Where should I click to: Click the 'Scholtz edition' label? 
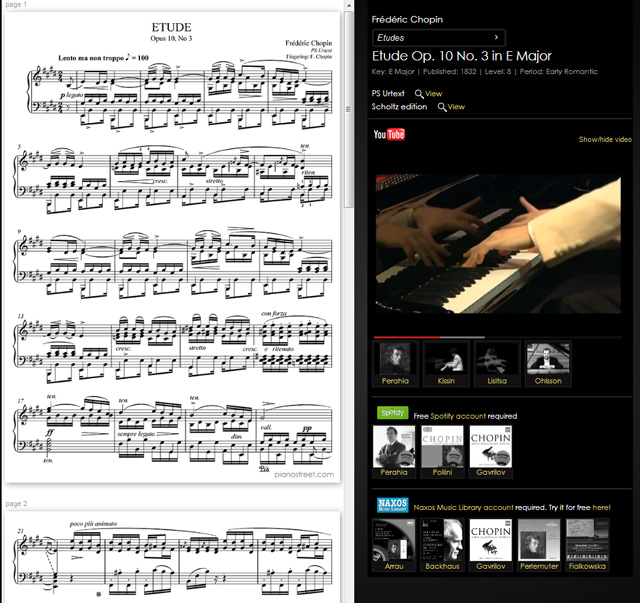(399, 107)
